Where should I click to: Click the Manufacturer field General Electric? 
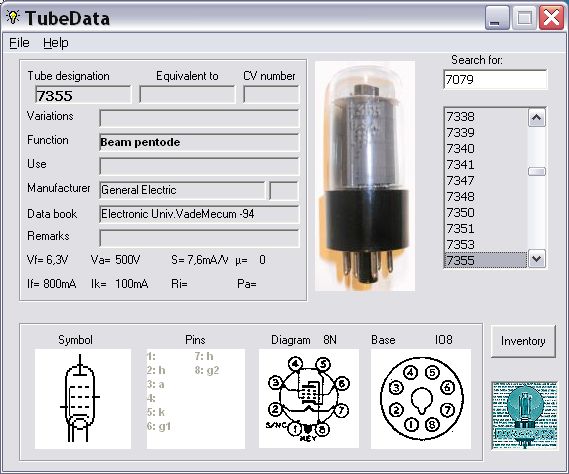coord(182,190)
